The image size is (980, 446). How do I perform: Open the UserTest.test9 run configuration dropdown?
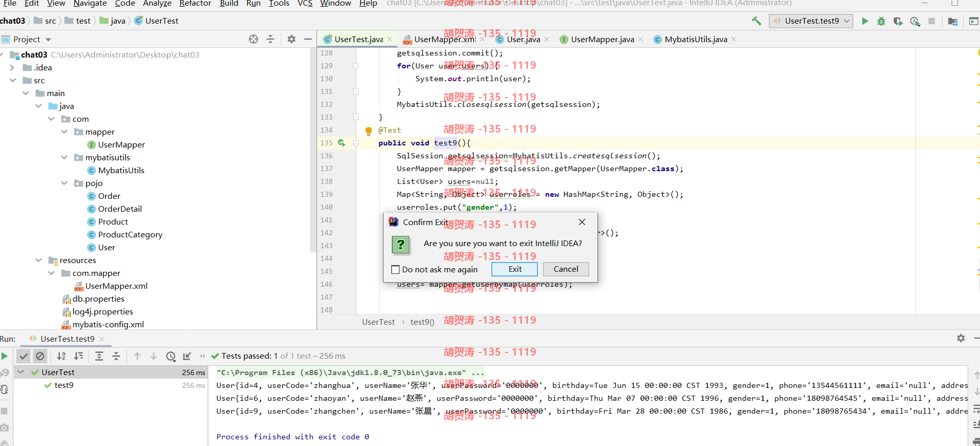811,21
